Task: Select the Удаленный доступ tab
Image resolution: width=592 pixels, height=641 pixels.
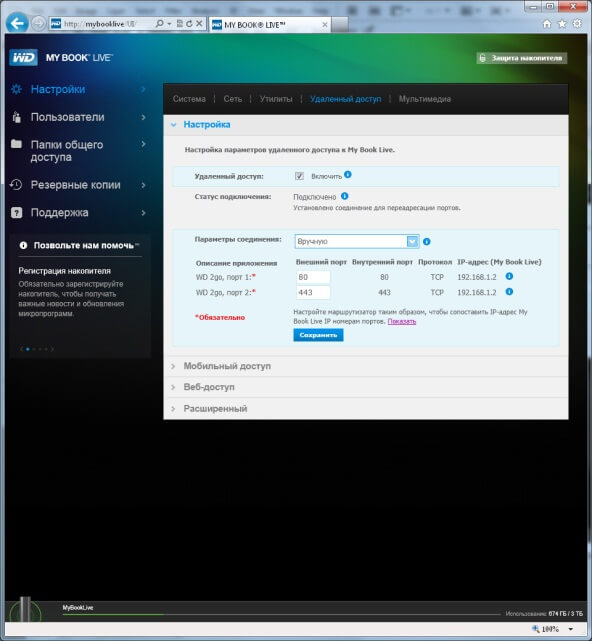Action: (x=345, y=99)
